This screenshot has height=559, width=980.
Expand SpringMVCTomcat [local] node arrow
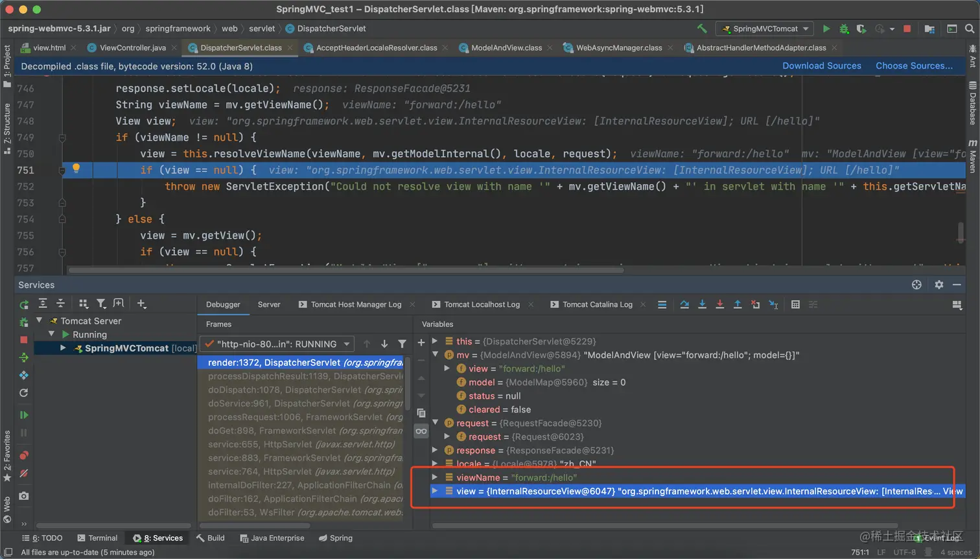coord(63,348)
